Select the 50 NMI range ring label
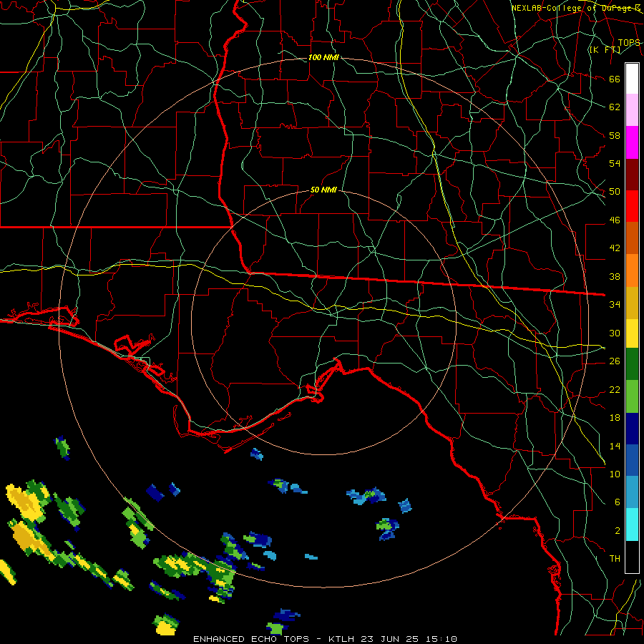The image size is (644, 644). pyautogui.click(x=323, y=190)
